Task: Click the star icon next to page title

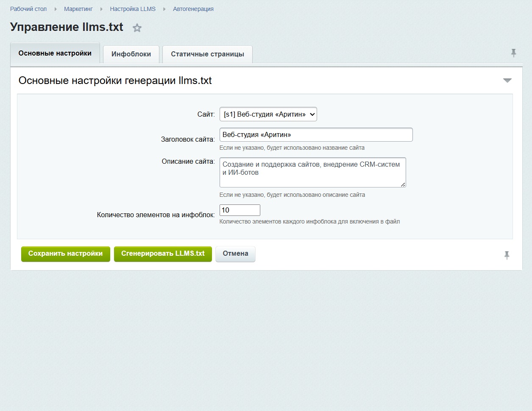Action: [x=137, y=27]
